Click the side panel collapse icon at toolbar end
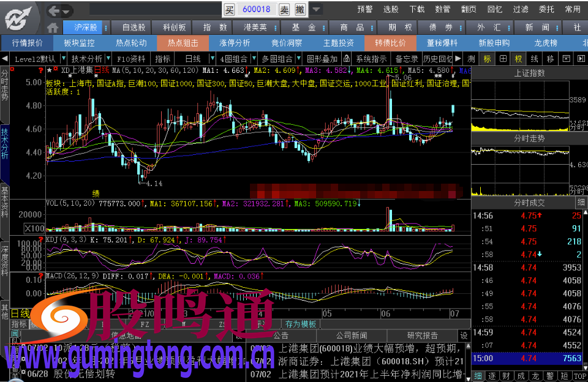This screenshot has width=588, height=382. 581,59
